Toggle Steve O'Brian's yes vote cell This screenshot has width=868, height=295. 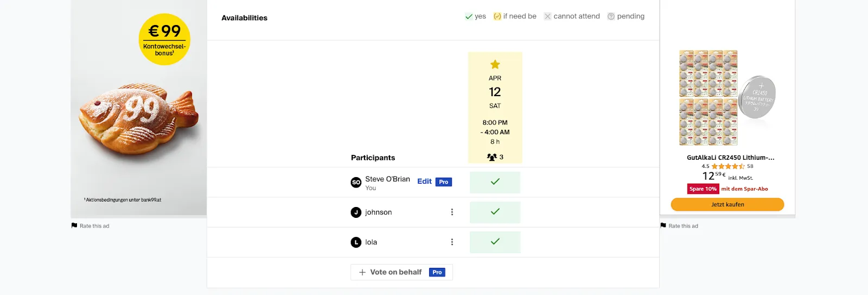click(x=495, y=182)
